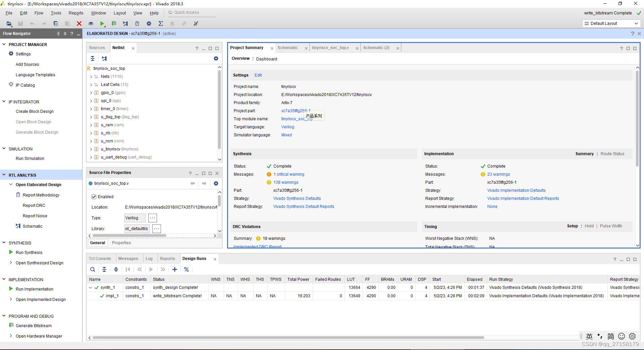Open the Reports menu
Viewport: 644px width, 350px height.
pyautogui.click(x=76, y=13)
